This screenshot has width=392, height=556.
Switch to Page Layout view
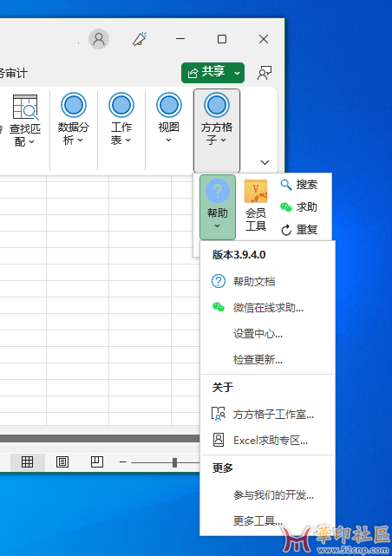click(62, 462)
